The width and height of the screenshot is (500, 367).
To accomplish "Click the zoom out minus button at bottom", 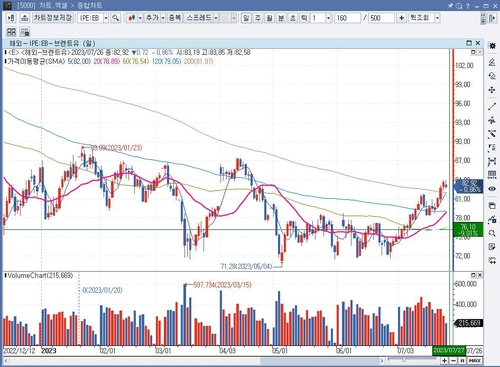I will (453, 361).
